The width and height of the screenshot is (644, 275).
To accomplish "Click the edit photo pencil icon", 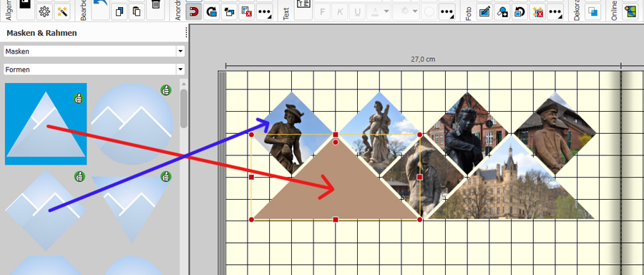I will pos(484,12).
